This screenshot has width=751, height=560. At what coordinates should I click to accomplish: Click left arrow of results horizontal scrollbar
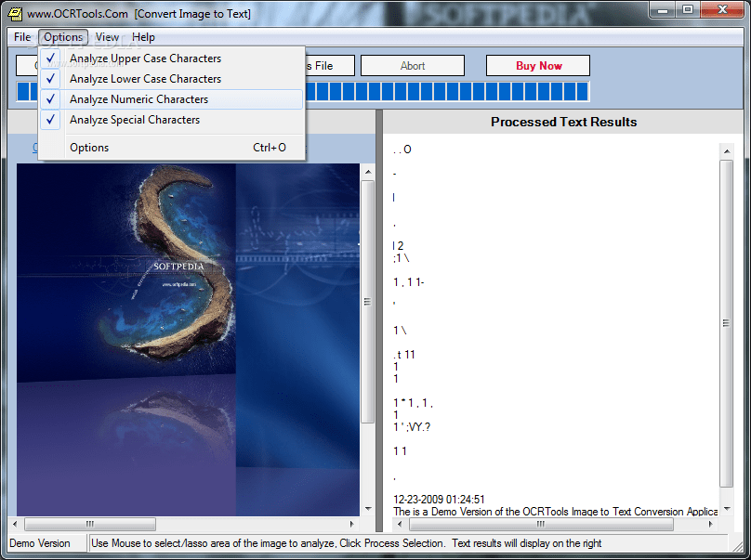[x=400, y=524]
